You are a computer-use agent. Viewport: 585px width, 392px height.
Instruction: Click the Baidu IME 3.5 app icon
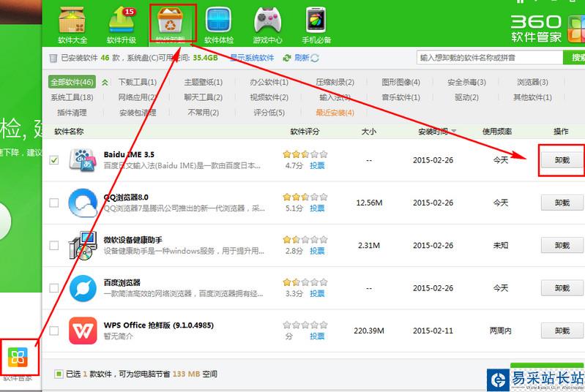pos(83,160)
